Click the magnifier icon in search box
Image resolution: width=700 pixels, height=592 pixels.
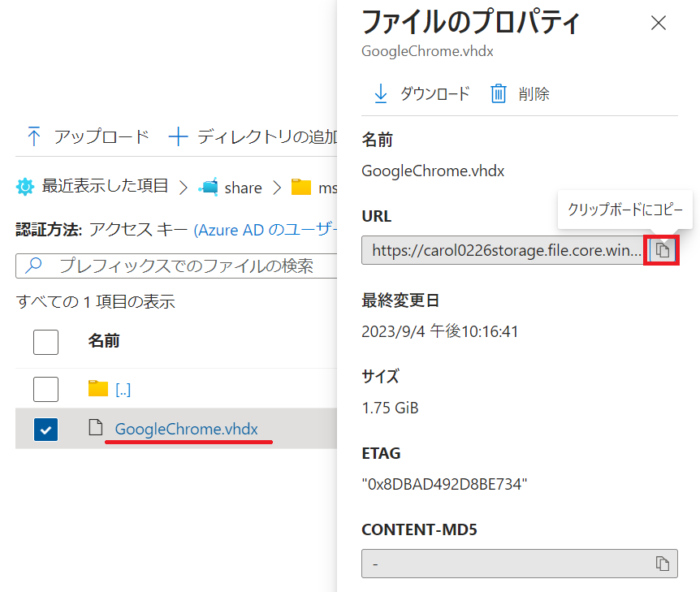pyautogui.click(x=33, y=266)
